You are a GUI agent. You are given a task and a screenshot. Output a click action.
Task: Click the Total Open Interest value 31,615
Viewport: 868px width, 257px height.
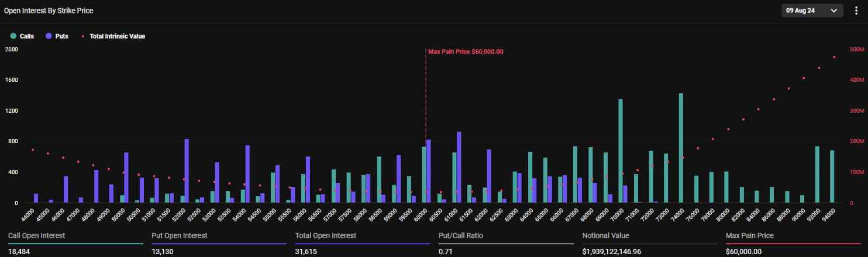coord(308,251)
